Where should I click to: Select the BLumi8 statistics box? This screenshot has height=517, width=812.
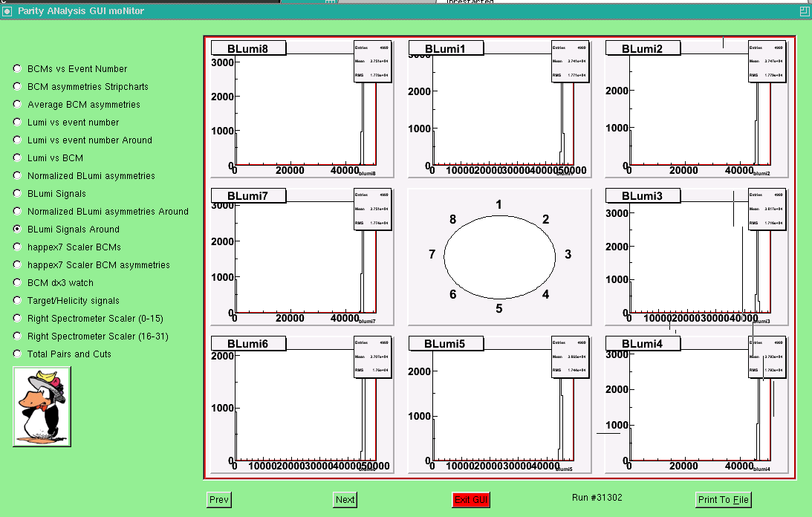pyautogui.click(x=372, y=62)
